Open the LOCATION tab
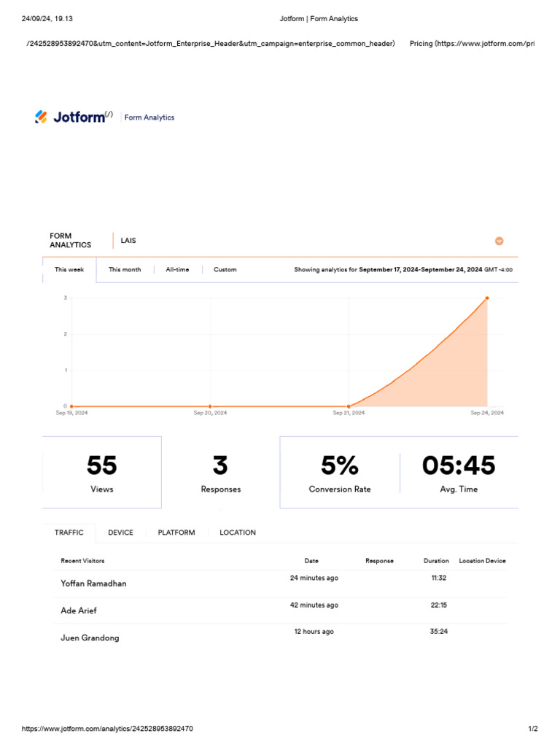 click(x=238, y=533)
